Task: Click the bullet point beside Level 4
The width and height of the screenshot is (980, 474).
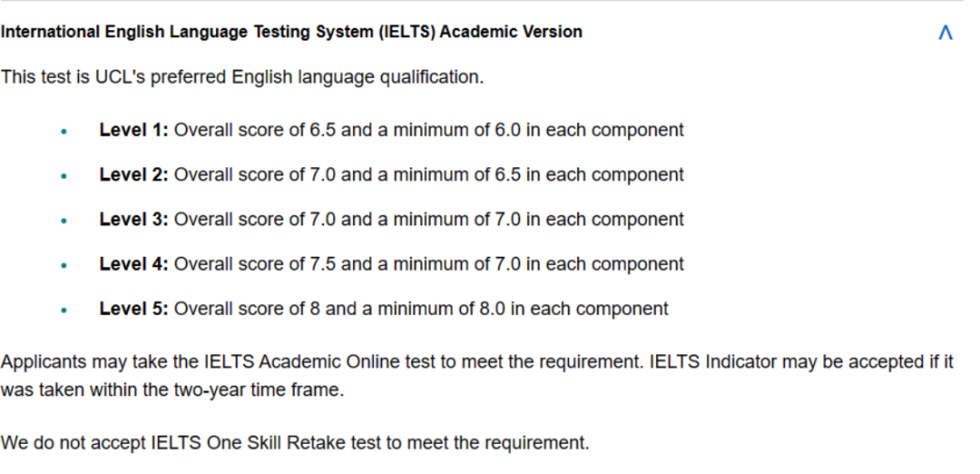Action: point(64,265)
